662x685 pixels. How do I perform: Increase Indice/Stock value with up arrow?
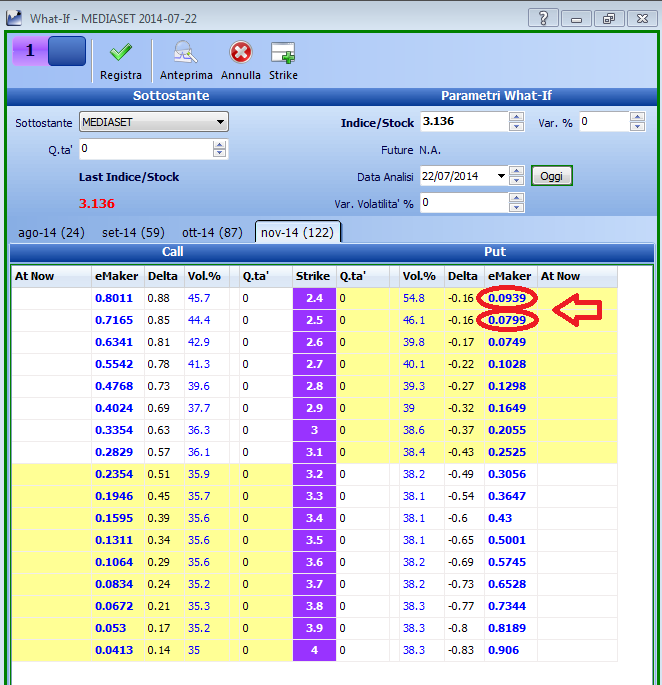point(516,117)
